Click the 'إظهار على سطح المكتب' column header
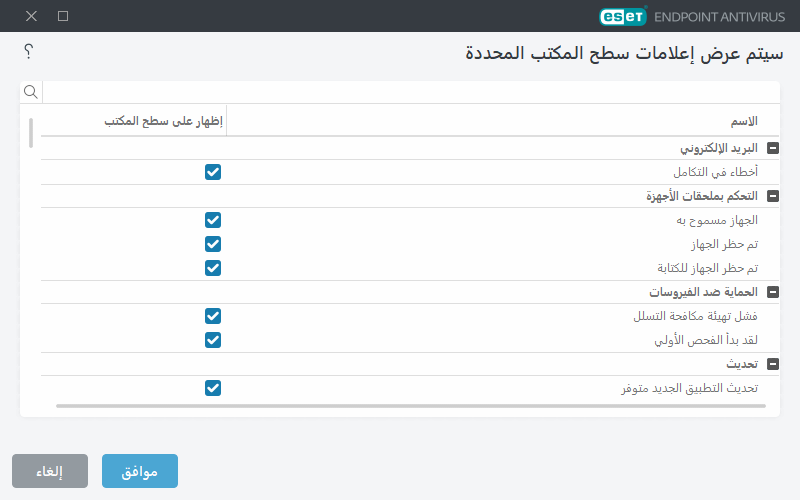Image resolution: width=800 pixels, height=500 pixels. [164, 121]
